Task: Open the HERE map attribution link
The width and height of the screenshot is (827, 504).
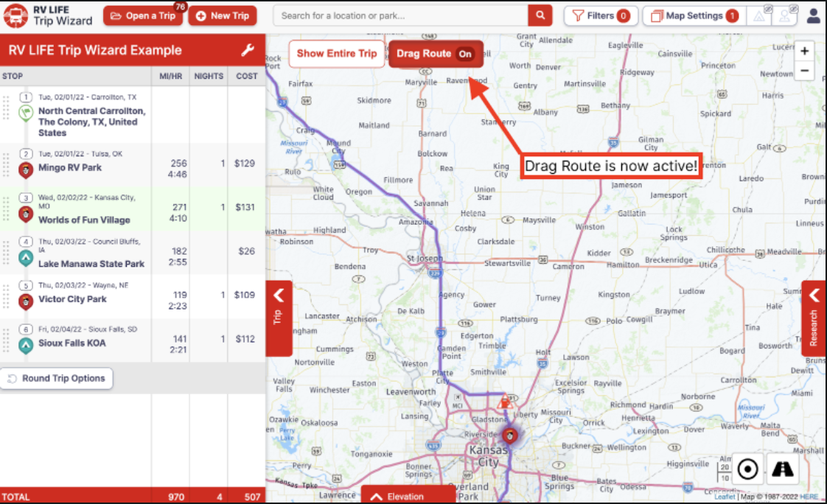Action: (x=809, y=497)
